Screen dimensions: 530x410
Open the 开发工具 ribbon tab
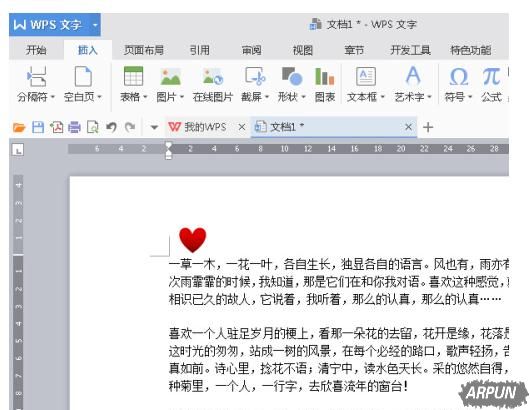tap(410, 50)
